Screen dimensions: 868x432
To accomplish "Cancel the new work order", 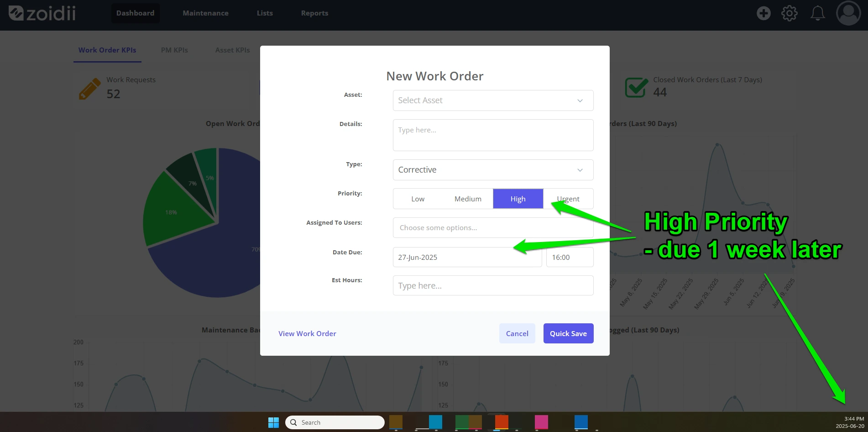I will click(517, 333).
